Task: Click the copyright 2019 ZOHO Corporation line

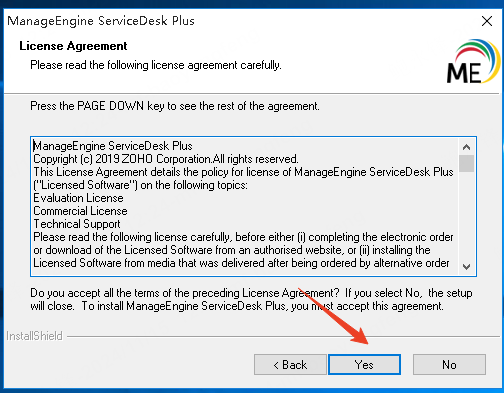Action: point(166,159)
